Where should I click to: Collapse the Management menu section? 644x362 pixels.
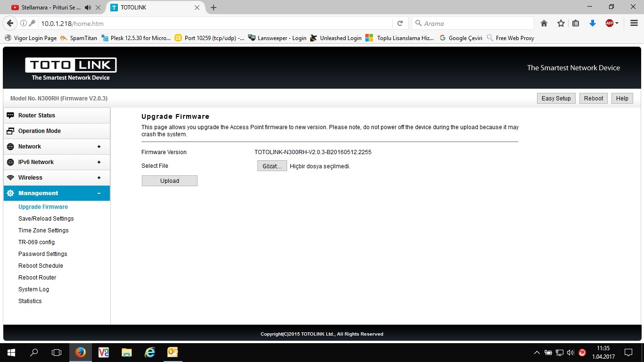click(99, 193)
